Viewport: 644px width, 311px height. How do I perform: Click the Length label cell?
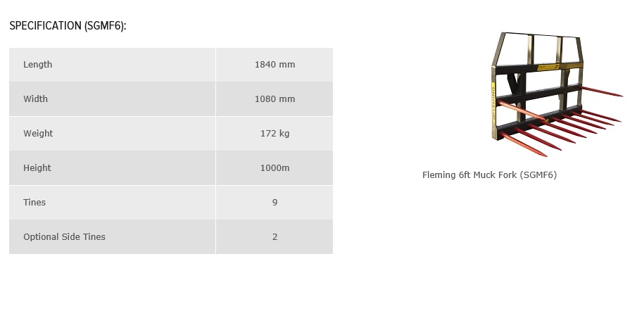click(x=112, y=65)
